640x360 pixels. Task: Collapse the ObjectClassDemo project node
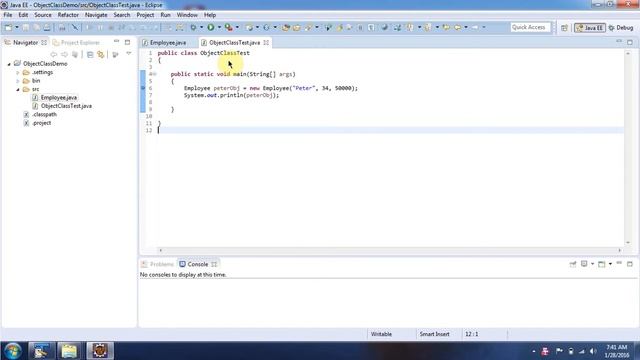tap(9, 64)
